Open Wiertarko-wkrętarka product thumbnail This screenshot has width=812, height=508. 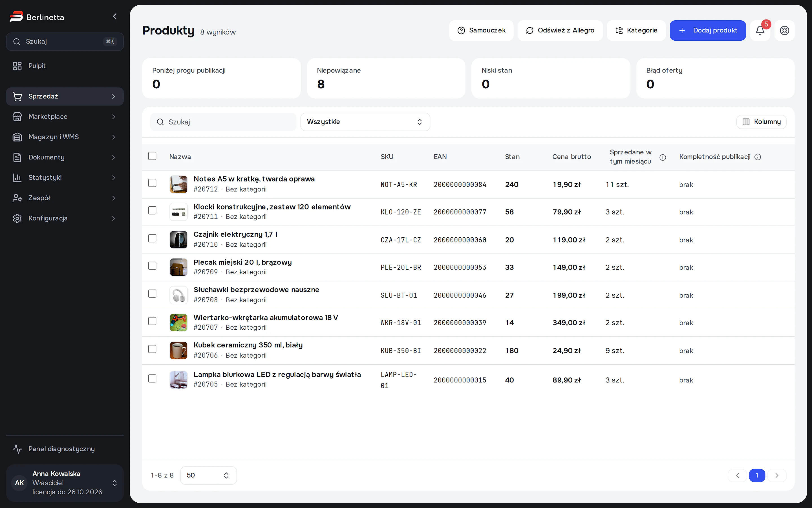178,323
